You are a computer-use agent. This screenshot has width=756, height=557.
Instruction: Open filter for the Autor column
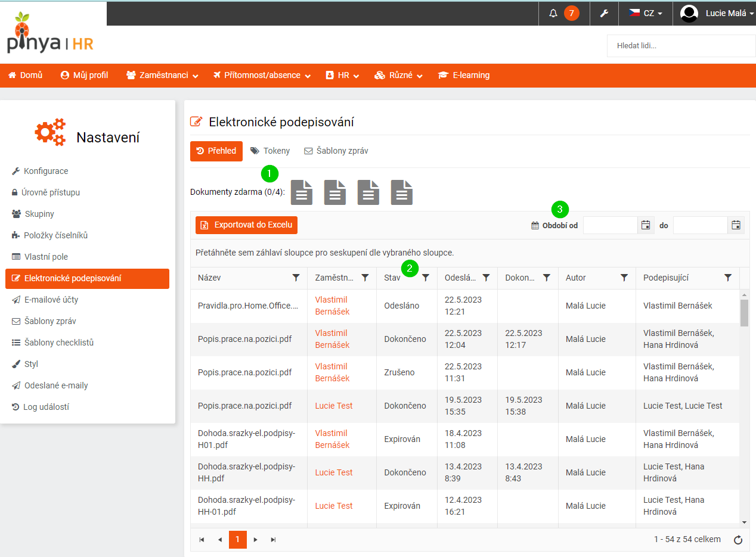point(624,278)
